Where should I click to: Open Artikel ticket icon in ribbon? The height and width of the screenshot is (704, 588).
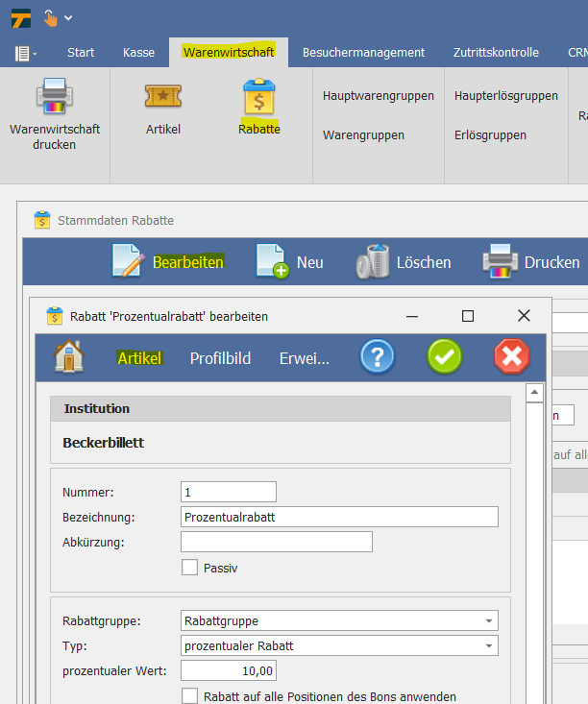pyautogui.click(x=163, y=96)
